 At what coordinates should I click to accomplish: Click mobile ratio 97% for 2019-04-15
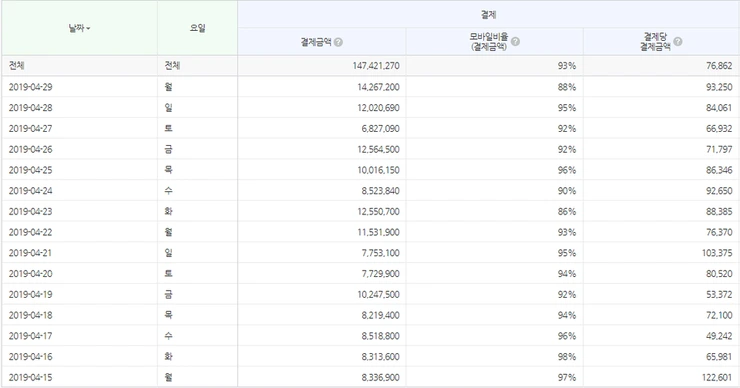(x=567, y=378)
